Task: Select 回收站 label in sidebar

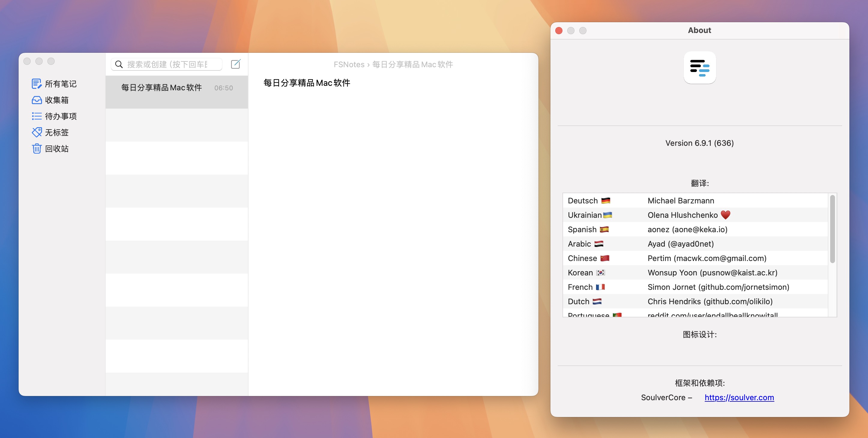Action: 57,148
